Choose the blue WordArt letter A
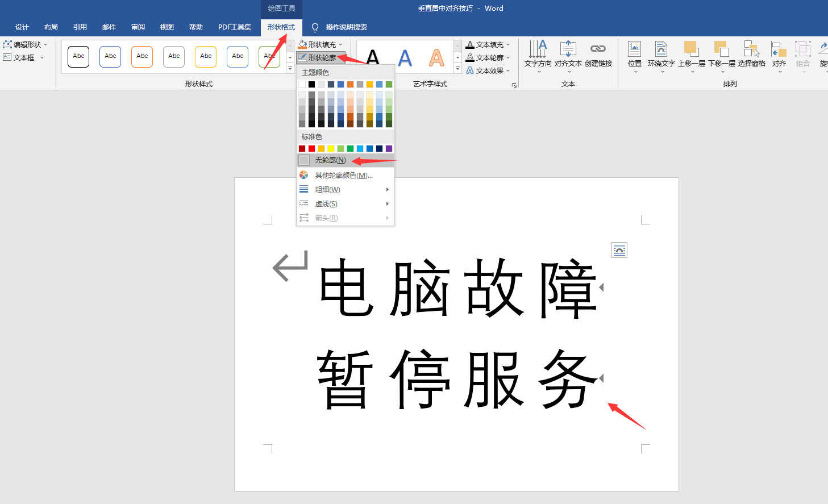Viewport: 828px width, 504px height. 405,57
